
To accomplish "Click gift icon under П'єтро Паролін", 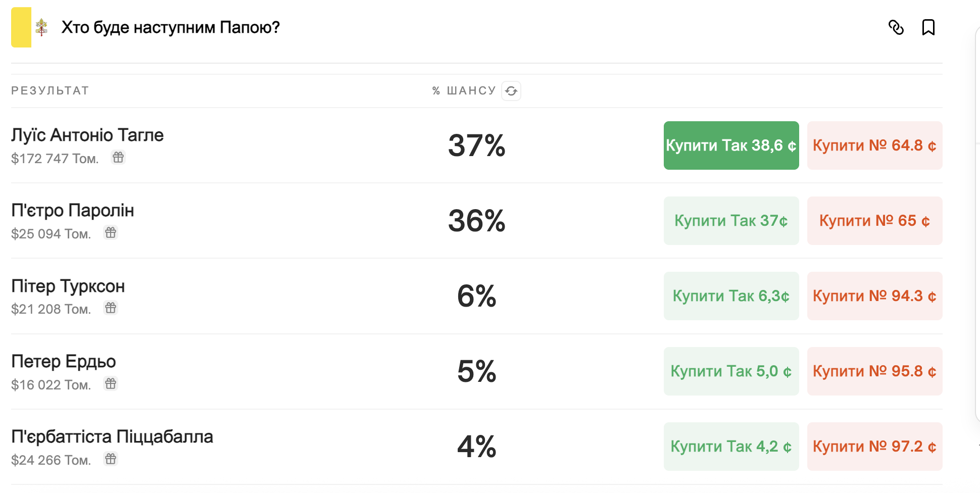I will pos(111,233).
